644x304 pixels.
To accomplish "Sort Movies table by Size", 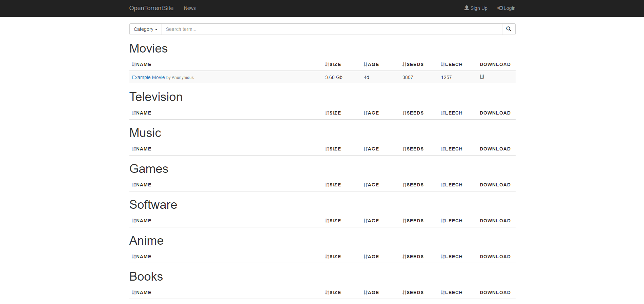I will point(333,64).
